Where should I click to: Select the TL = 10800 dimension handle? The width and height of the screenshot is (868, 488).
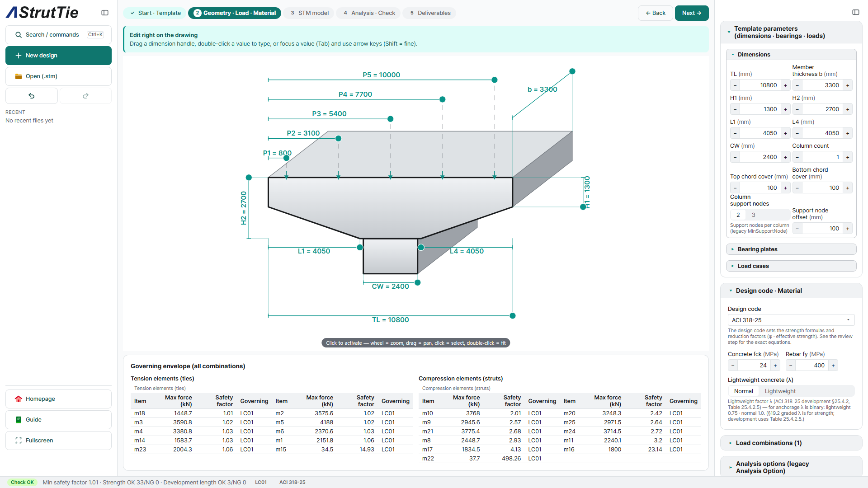tap(513, 316)
